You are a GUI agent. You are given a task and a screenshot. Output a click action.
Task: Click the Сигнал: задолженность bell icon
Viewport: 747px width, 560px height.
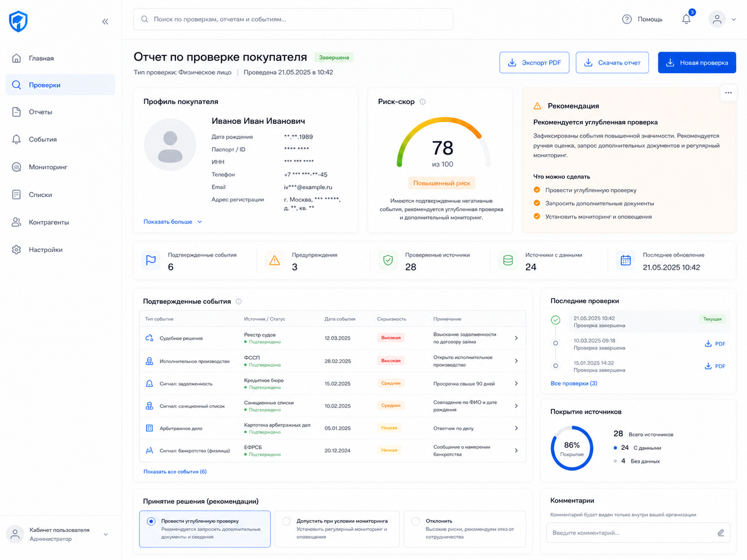[x=150, y=384]
